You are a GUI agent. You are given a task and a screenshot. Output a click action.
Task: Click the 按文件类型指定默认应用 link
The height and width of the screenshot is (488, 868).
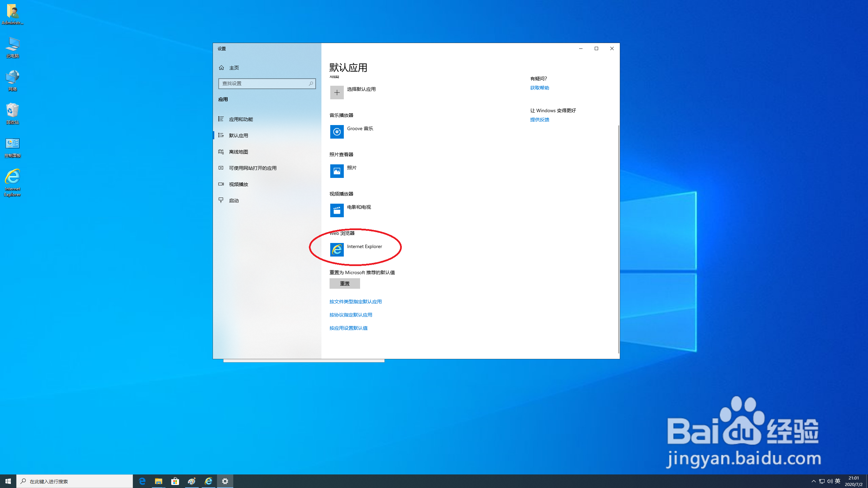click(355, 301)
